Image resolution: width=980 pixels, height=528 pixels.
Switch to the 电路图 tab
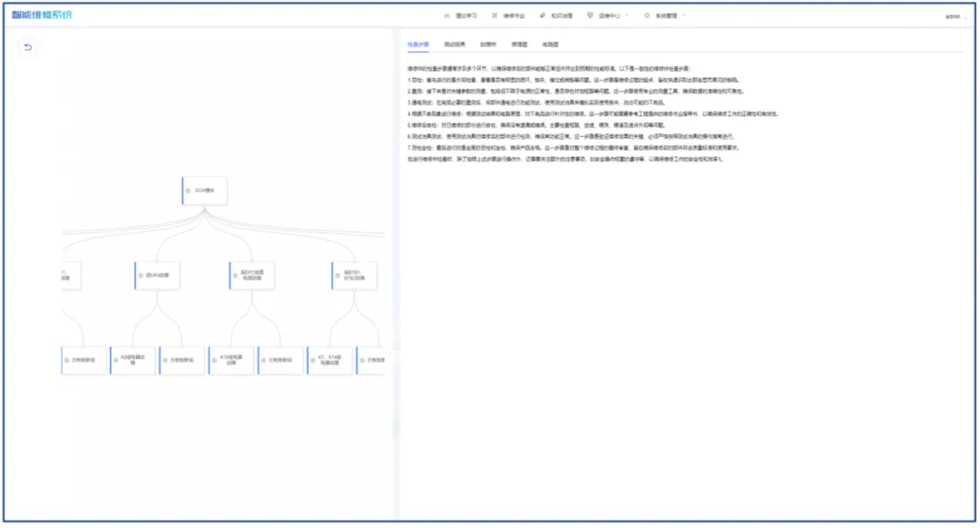click(x=551, y=45)
